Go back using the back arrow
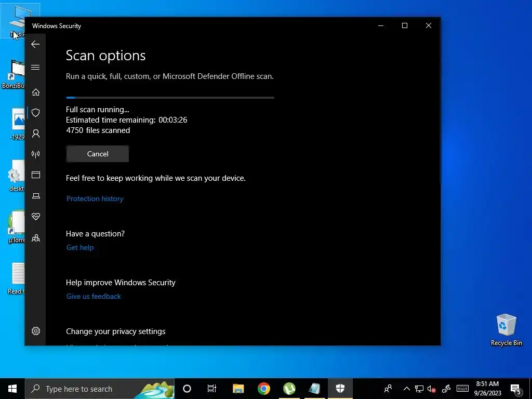The width and height of the screenshot is (532, 399). pyautogui.click(x=35, y=44)
